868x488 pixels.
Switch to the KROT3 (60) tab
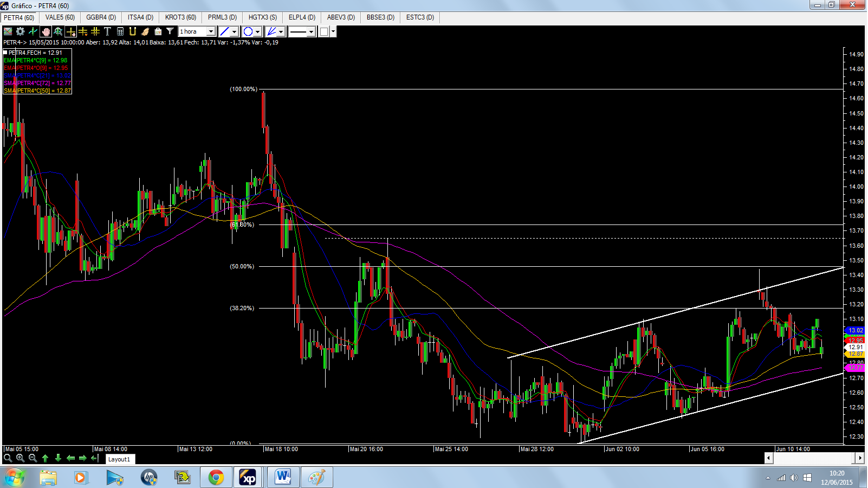181,17
